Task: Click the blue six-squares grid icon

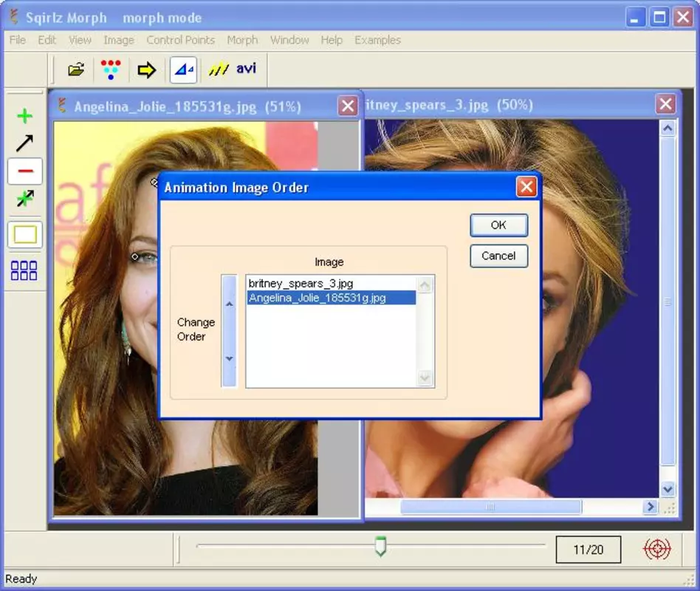Action: click(24, 270)
